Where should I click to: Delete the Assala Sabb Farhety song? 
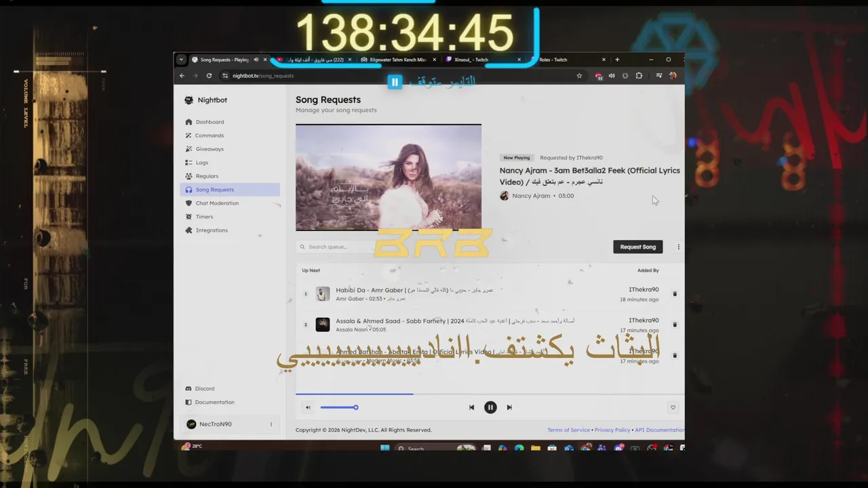pos(674,325)
